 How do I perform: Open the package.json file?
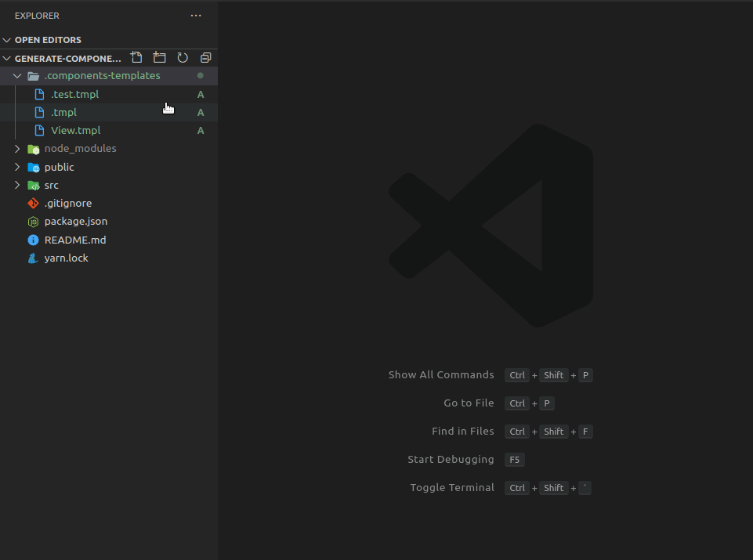(x=76, y=222)
